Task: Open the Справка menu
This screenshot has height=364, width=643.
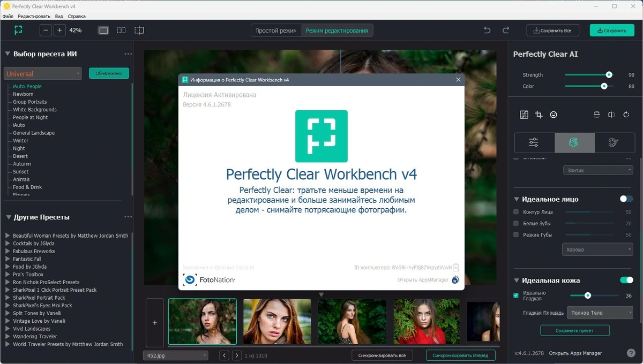Action: 77,17
